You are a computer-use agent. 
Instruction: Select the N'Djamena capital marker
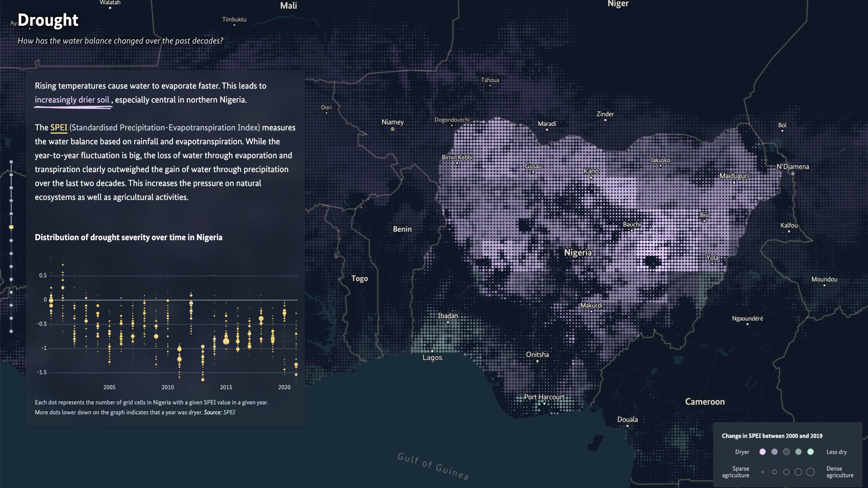click(x=793, y=174)
